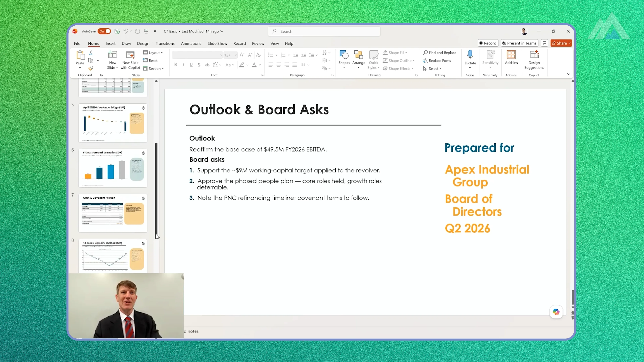
Task: Open Copilot floating button on slide
Action: (556, 312)
